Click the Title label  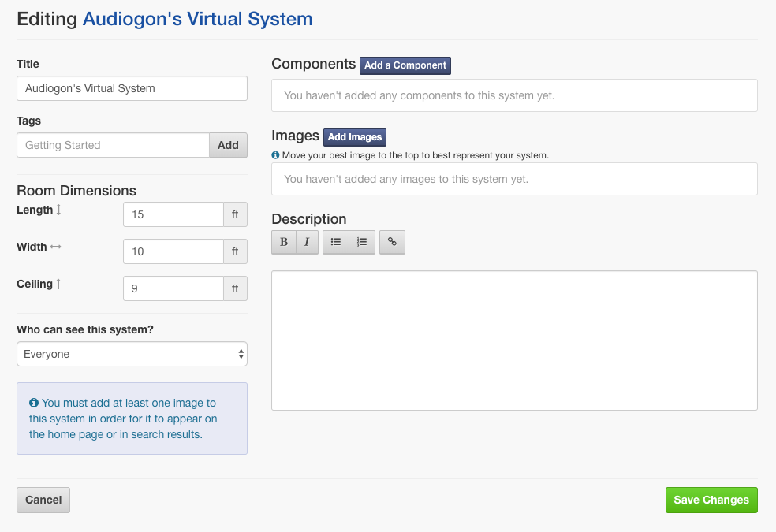(28, 65)
